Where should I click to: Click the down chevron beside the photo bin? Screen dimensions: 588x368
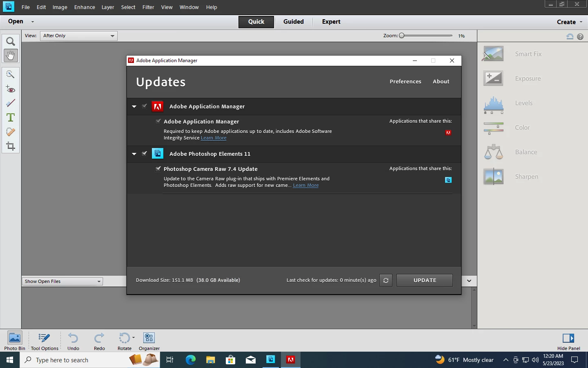pos(469,281)
